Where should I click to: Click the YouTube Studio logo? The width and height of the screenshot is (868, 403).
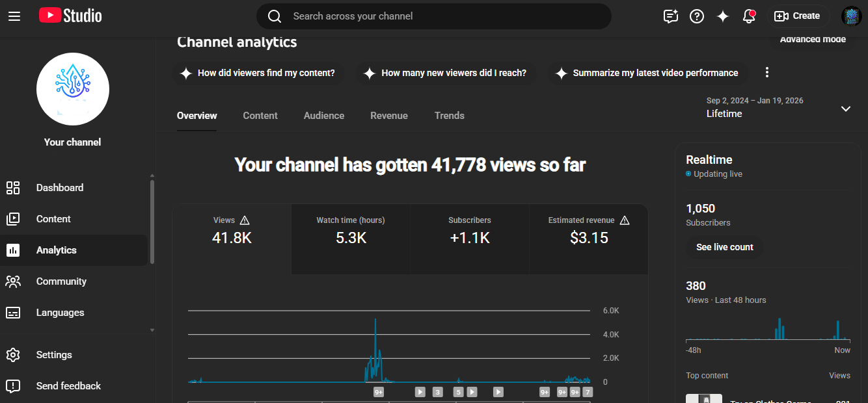[x=70, y=16]
